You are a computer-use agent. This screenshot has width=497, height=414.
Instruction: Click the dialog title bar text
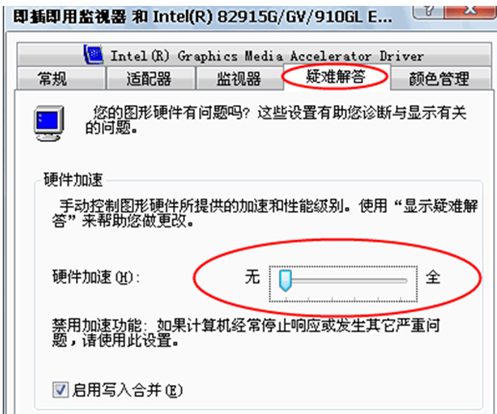click(x=203, y=17)
